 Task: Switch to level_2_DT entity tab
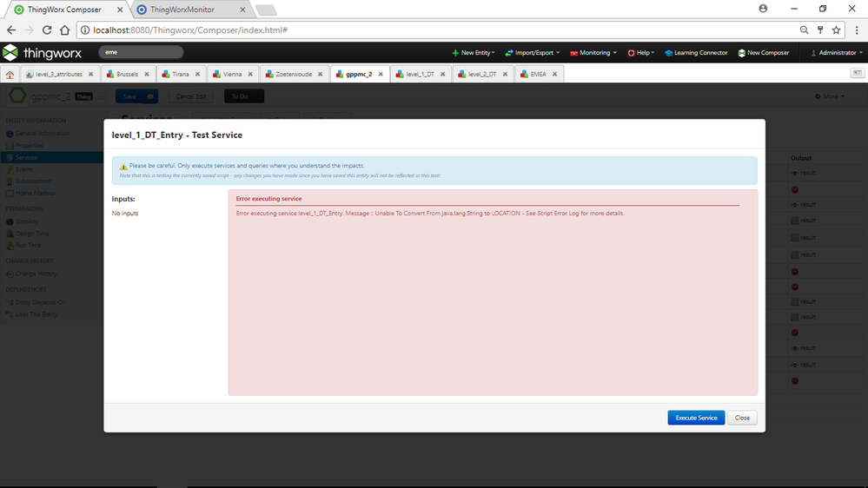(478, 74)
